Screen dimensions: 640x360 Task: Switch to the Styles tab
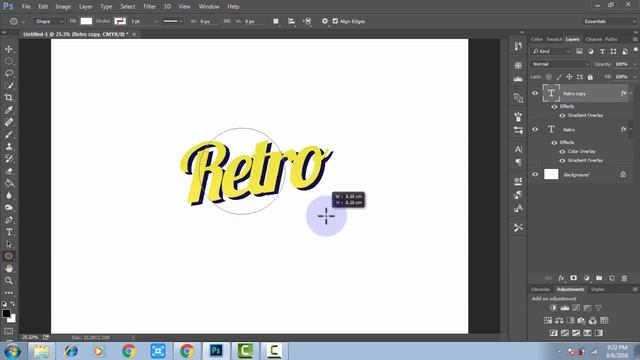click(598, 289)
